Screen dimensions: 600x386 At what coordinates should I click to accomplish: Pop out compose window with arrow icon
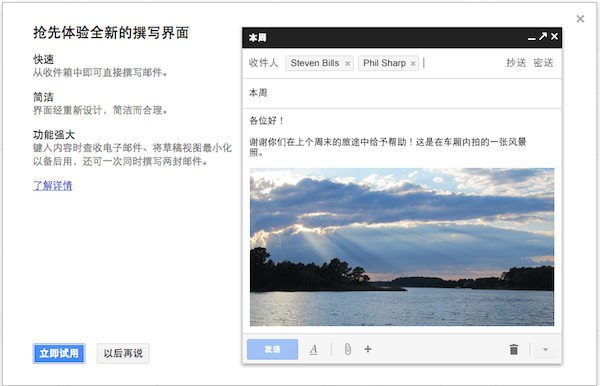543,36
